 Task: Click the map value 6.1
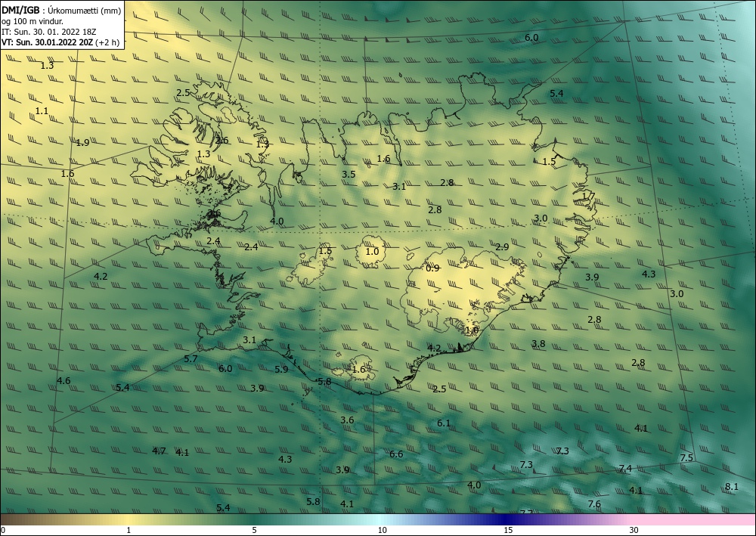point(444,423)
